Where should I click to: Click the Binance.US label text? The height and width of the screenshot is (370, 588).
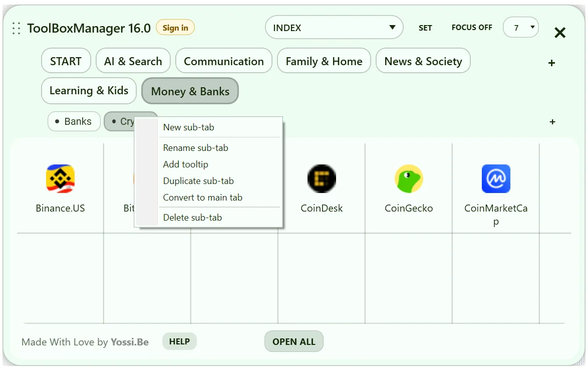pos(61,208)
